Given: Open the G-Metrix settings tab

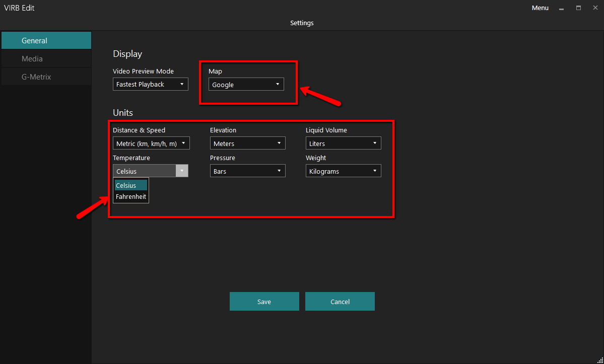Looking at the screenshot, I should coord(46,77).
